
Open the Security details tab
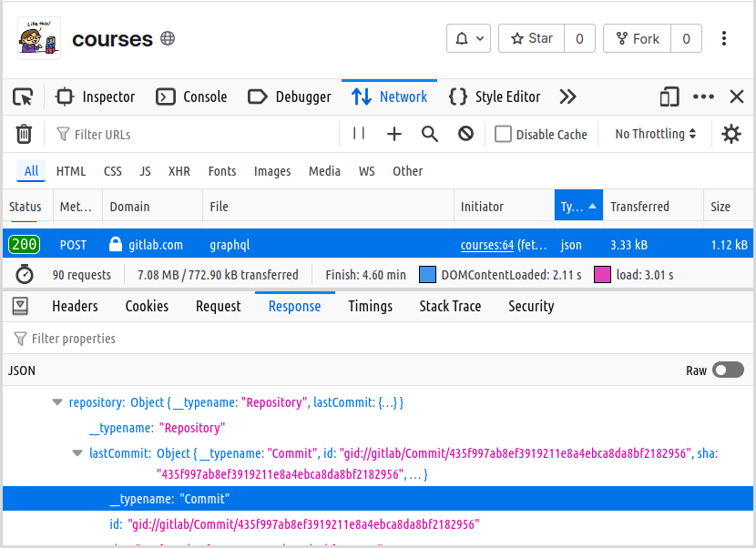click(x=531, y=306)
